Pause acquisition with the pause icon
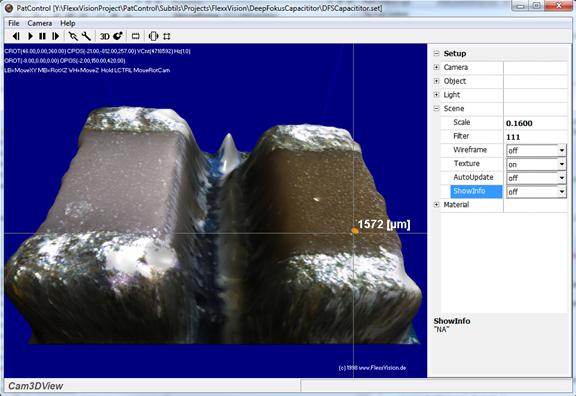 point(43,36)
